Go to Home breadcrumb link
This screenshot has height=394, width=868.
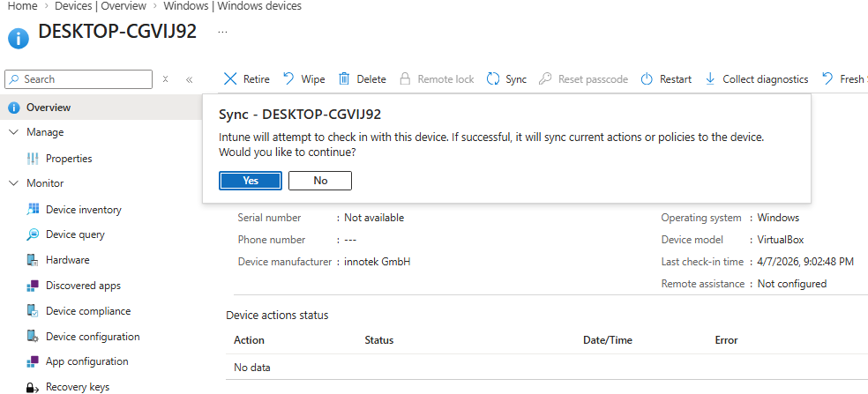pyautogui.click(x=21, y=6)
